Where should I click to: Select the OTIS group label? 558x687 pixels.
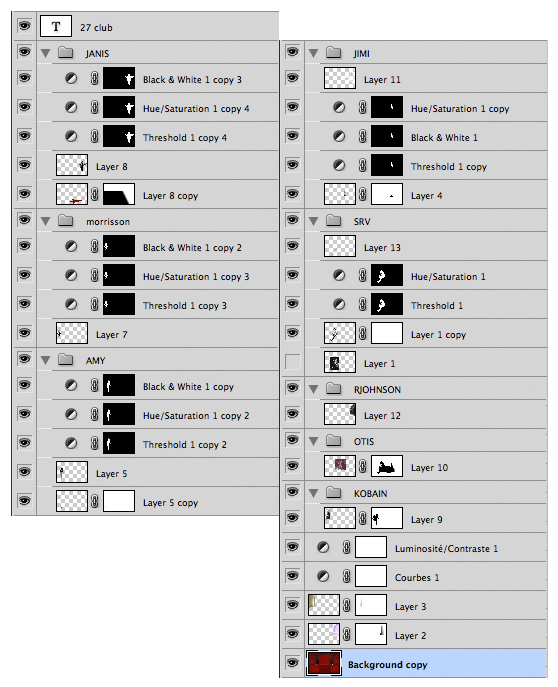coord(364,441)
